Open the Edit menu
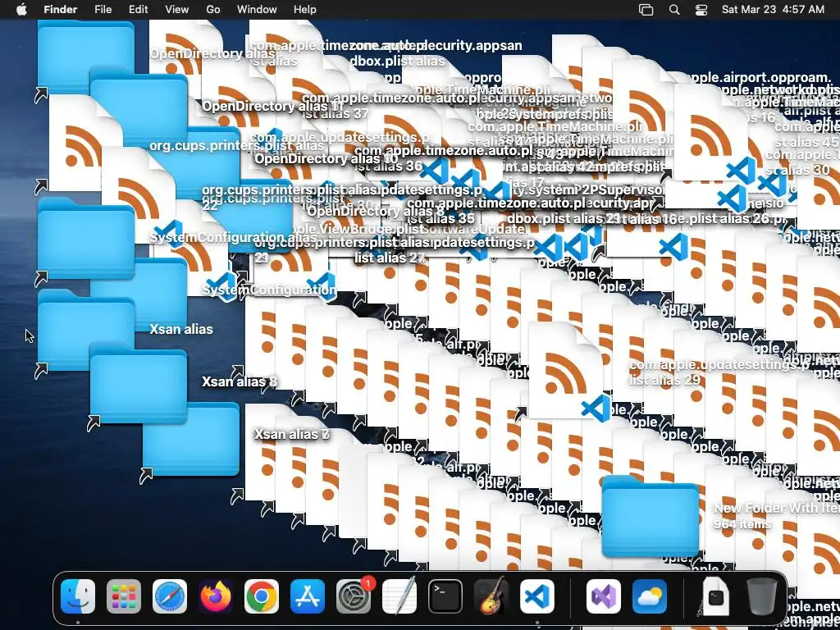 (138, 10)
